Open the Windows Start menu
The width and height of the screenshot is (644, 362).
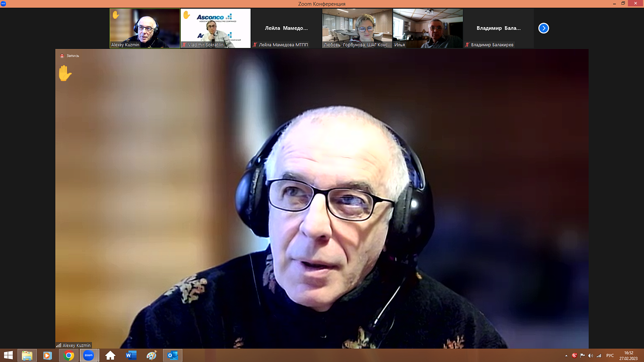(8, 356)
